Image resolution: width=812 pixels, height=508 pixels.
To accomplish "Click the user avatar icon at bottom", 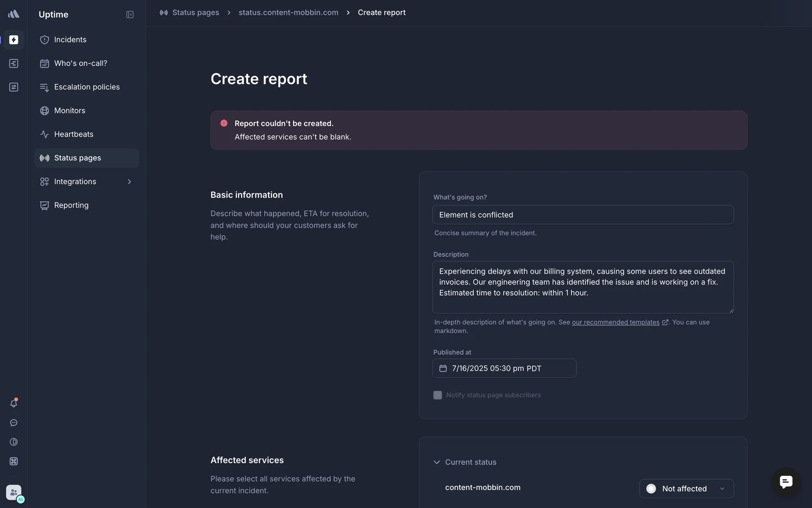I will coord(14,493).
